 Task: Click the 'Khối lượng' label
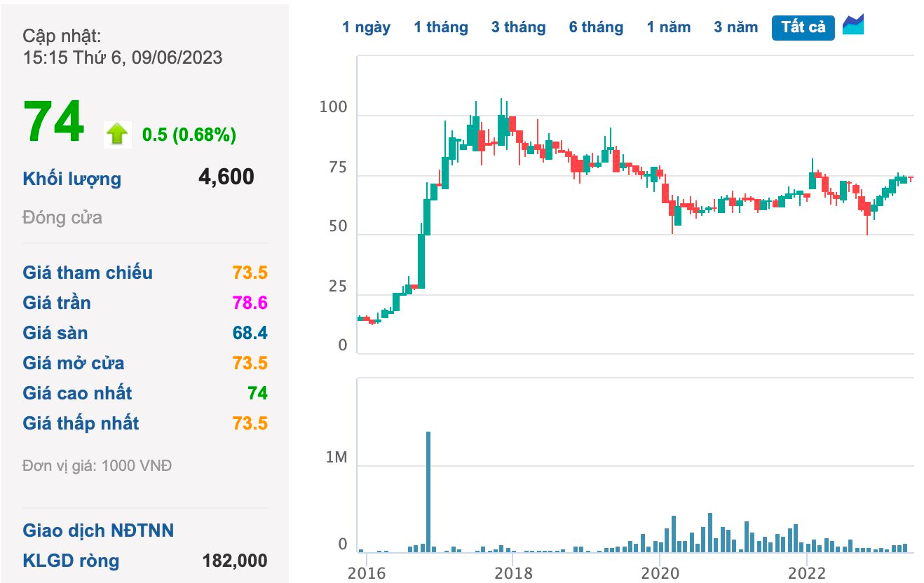(x=72, y=179)
